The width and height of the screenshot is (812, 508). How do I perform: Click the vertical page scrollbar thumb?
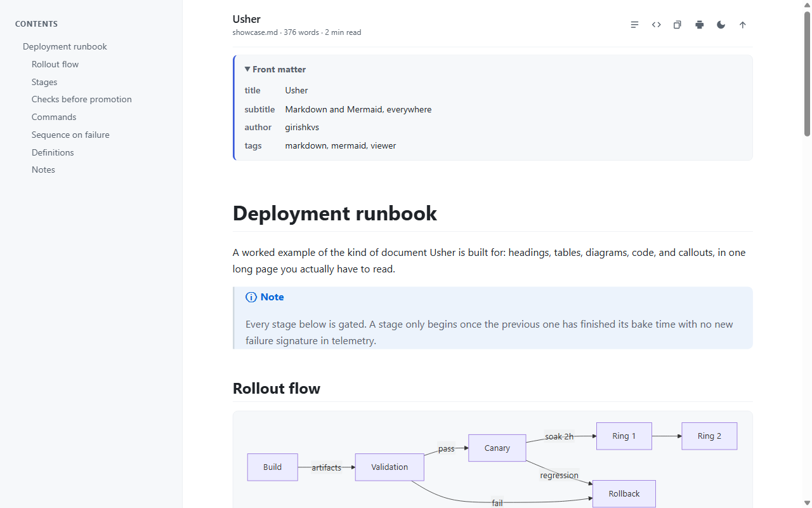point(808,73)
